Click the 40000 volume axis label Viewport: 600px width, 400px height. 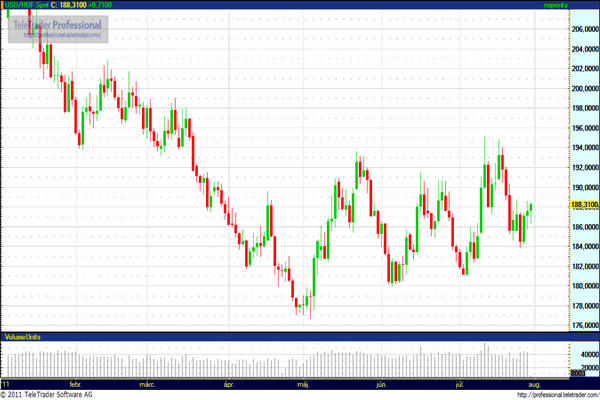pos(583,353)
